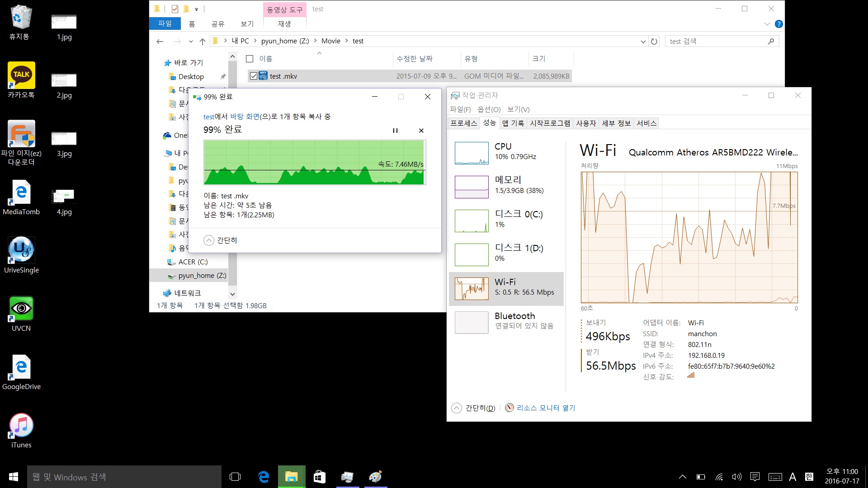Cancel the file copy with inner X

(x=421, y=131)
